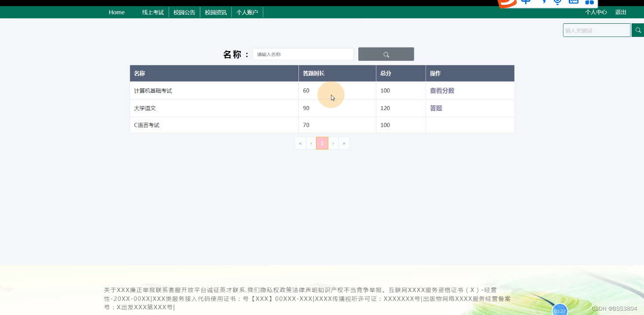
Task: Click the Sogou voice input microphone icon
Action: (558, 2)
